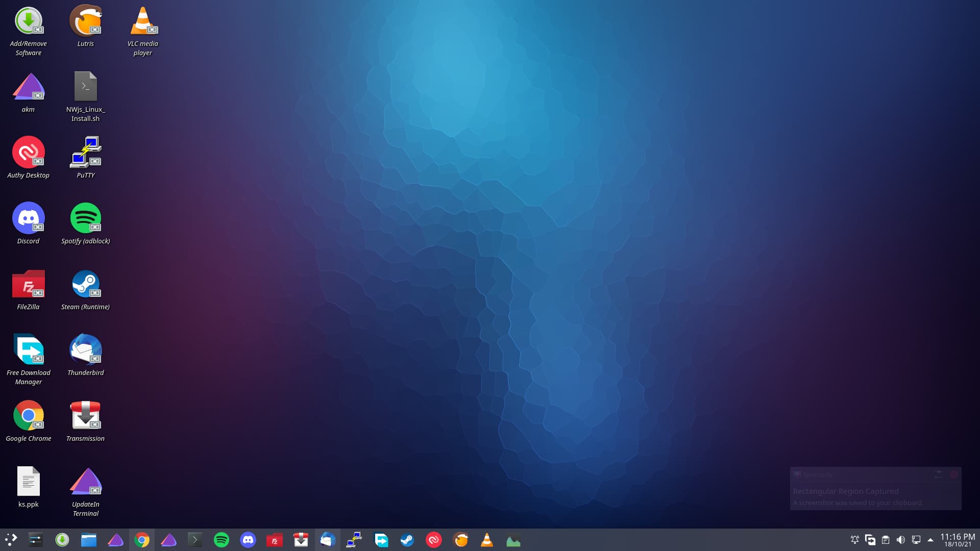The width and height of the screenshot is (980, 551).
Task: Launch Lutris from the desktop
Action: (85, 26)
